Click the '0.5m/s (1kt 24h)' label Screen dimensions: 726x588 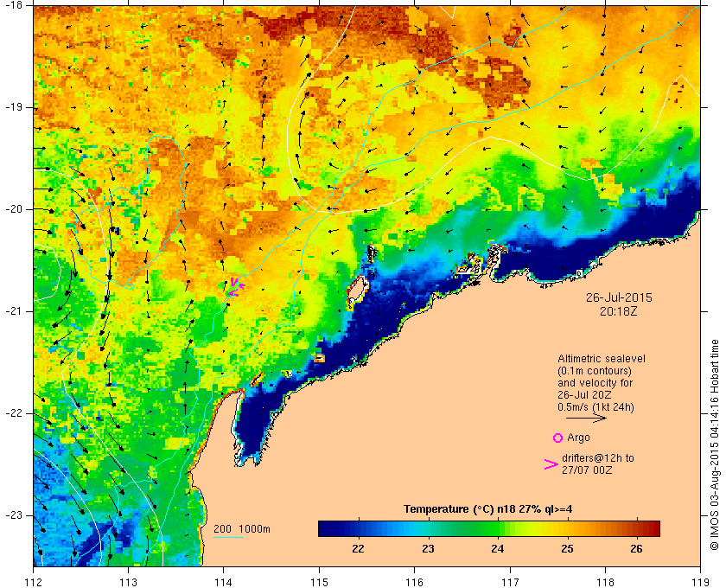pyautogui.click(x=595, y=407)
